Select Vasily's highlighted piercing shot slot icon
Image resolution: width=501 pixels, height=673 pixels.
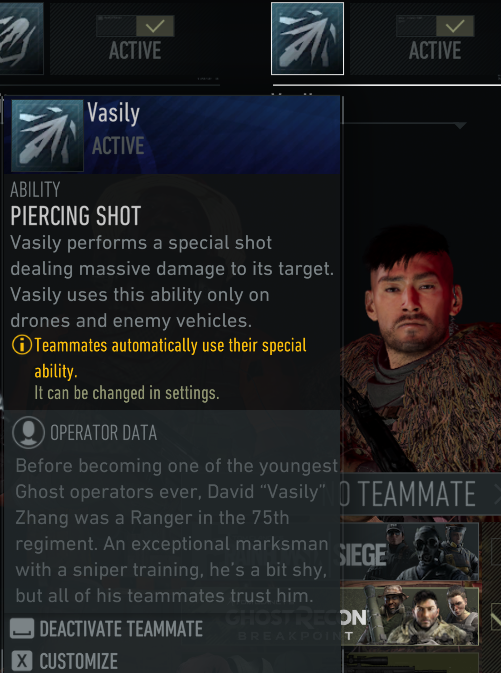click(307, 39)
